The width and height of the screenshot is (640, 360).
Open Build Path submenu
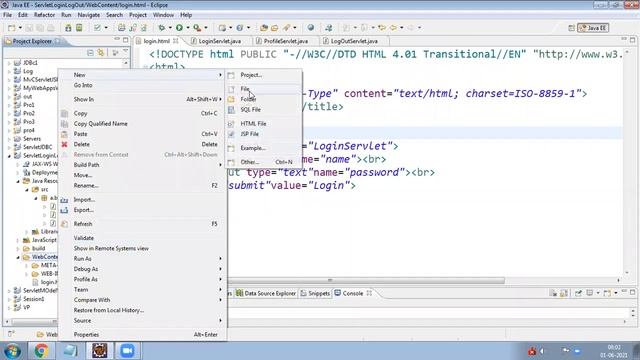(x=142, y=165)
